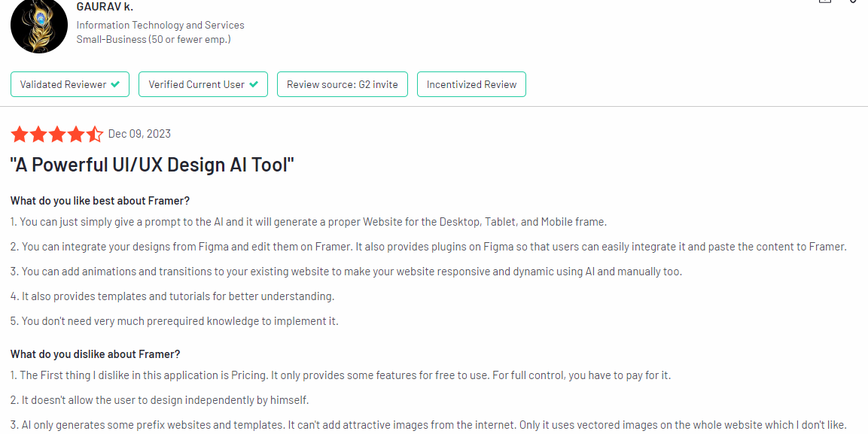Screen dimensions: 868x434
Task: Open GAURAV k.'s peacock feather avatar
Action: point(38,25)
